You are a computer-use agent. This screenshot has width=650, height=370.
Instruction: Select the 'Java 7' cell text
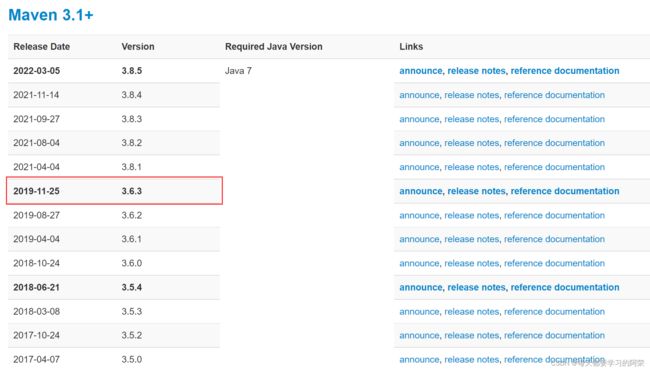tap(238, 71)
